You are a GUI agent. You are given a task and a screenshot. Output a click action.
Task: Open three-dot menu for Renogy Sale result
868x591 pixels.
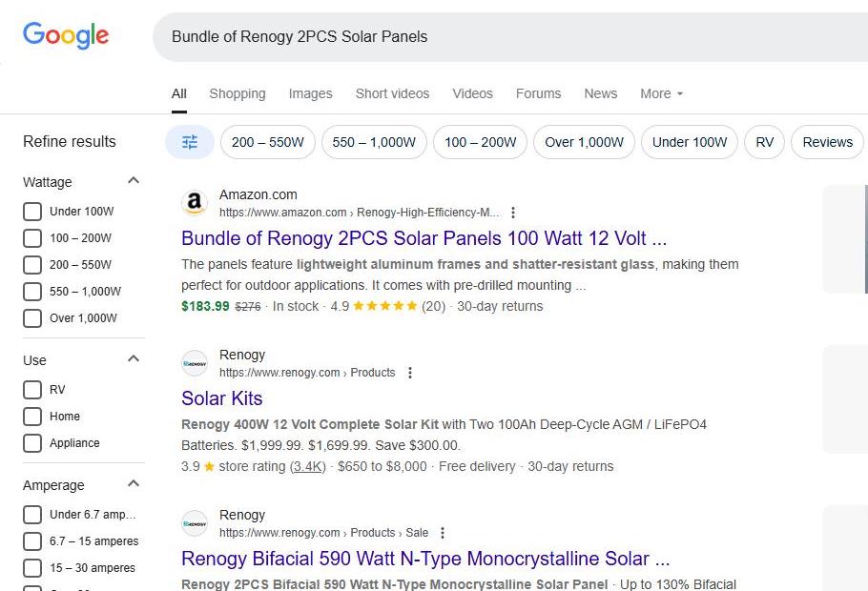[x=442, y=533]
